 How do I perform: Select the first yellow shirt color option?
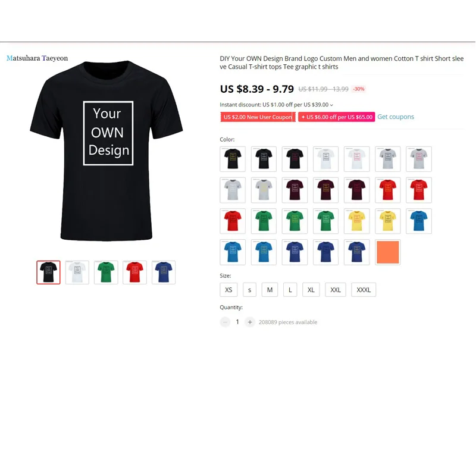coord(356,221)
